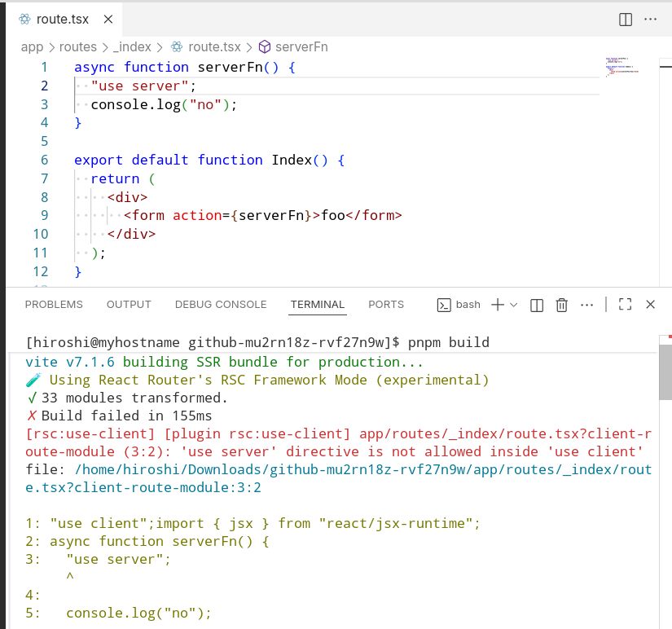This screenshot has width=672, height=629.
Task: Split the terminal panel
Action: (x=537, y=305)
